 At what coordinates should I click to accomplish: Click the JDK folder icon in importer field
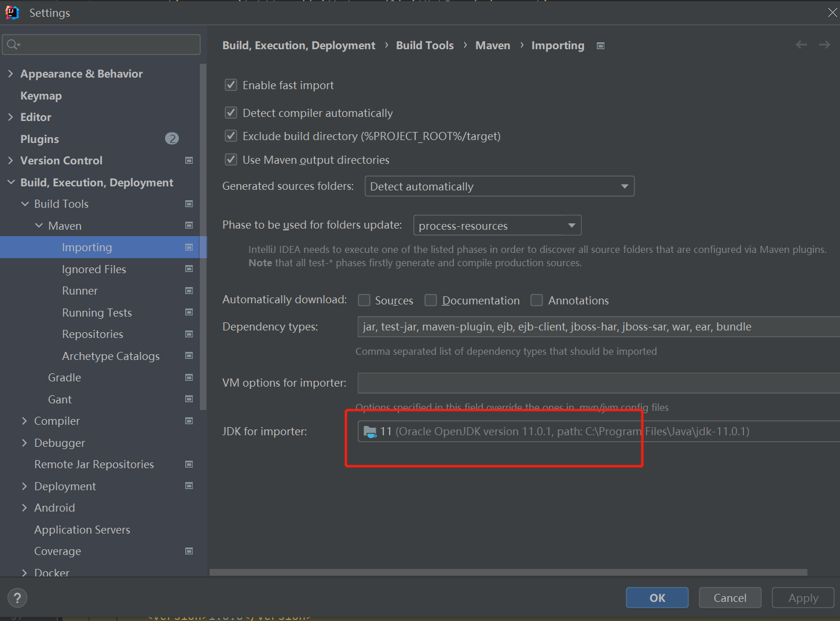coord(370,431)
